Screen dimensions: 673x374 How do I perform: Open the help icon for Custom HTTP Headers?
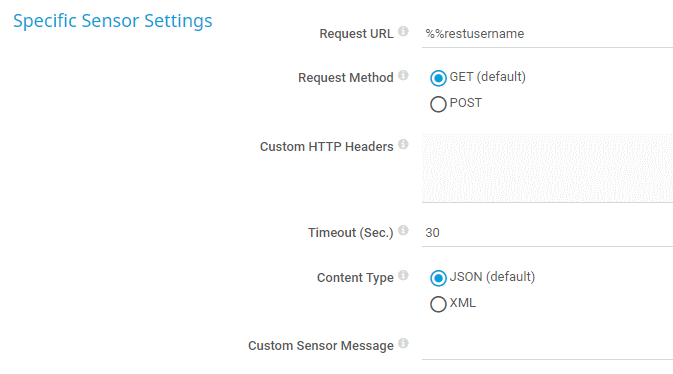pos(403,144)
